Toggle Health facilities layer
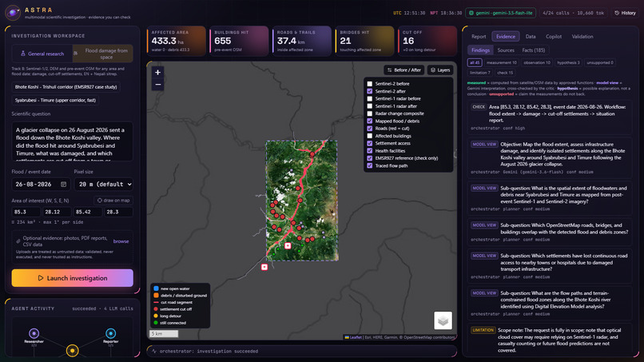The height and width of the screenshot is (362, 644). coord(370,151)
